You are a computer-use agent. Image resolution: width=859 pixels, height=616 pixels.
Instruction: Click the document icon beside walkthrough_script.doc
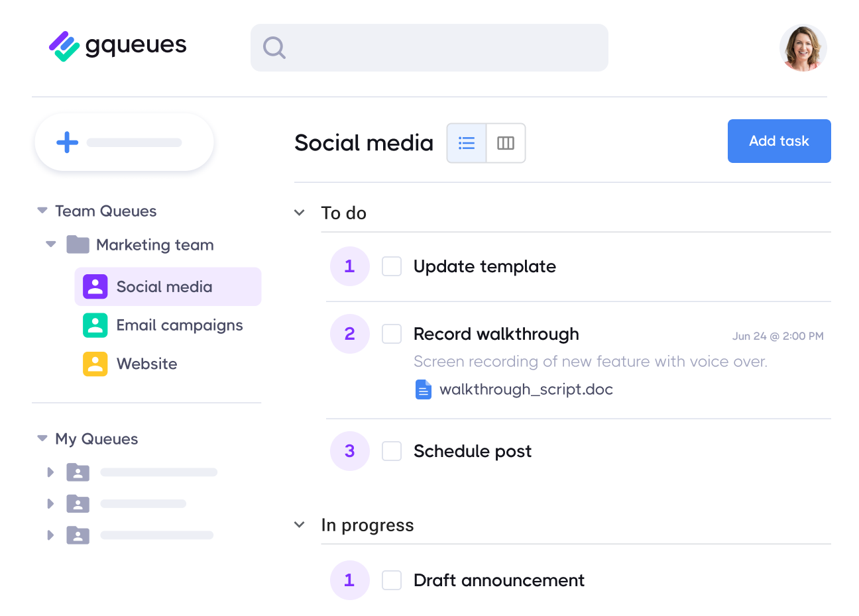pyautogui.click(x=424, y=389)
